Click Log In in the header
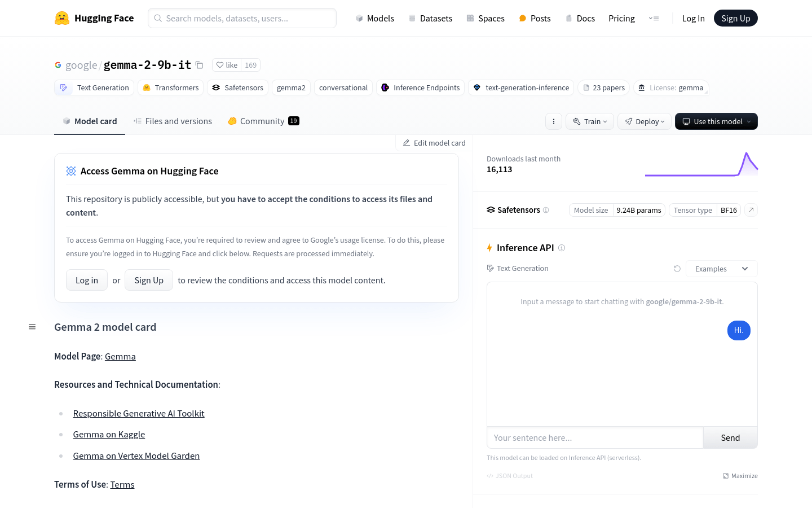812x508 pixels. click(x=693, y=18)
